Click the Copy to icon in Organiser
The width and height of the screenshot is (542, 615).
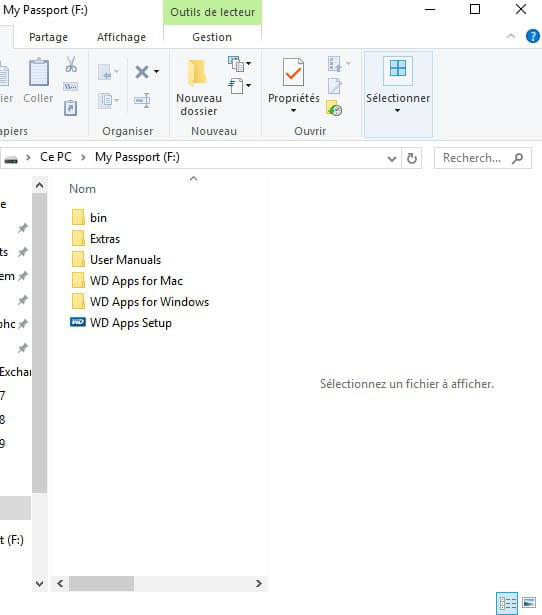pyautogui.click(x=106, y=100)
